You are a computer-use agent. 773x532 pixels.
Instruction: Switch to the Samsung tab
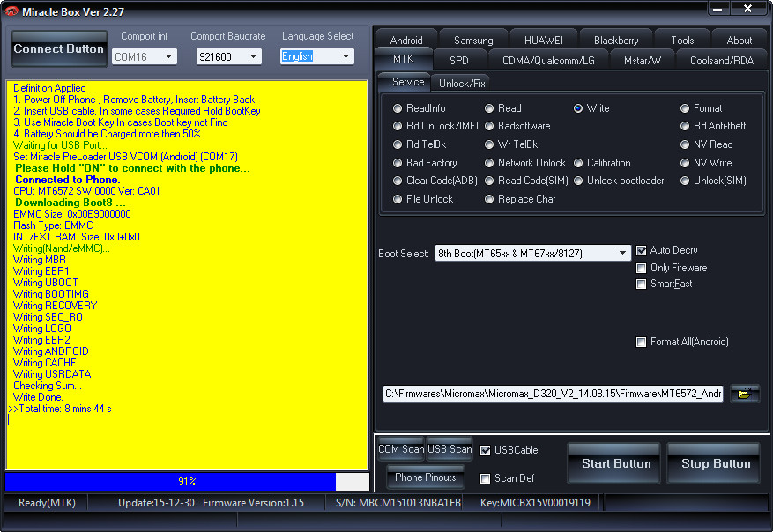(x=473, y=40)
